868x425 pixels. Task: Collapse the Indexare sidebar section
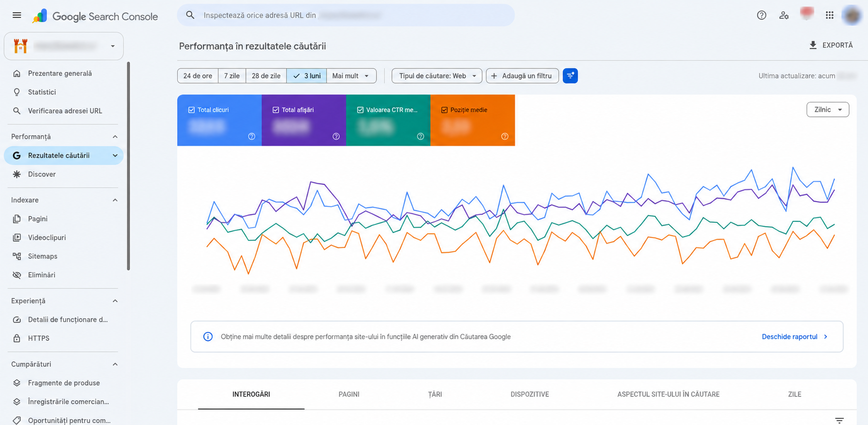pyautogui.click(x=115, y=200)
